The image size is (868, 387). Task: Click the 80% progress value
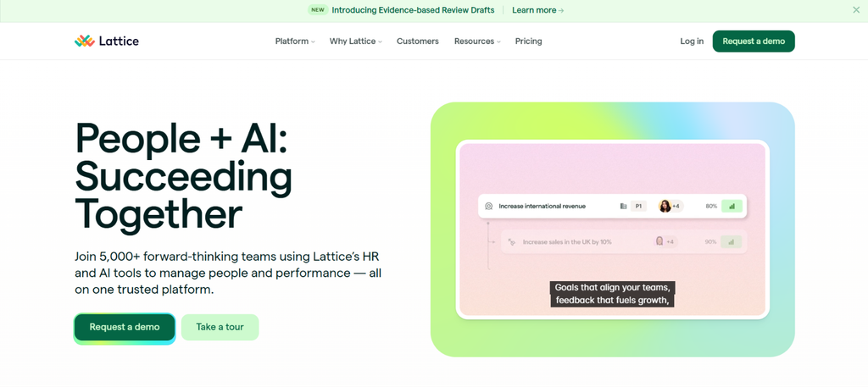click(x=711, y=207)
